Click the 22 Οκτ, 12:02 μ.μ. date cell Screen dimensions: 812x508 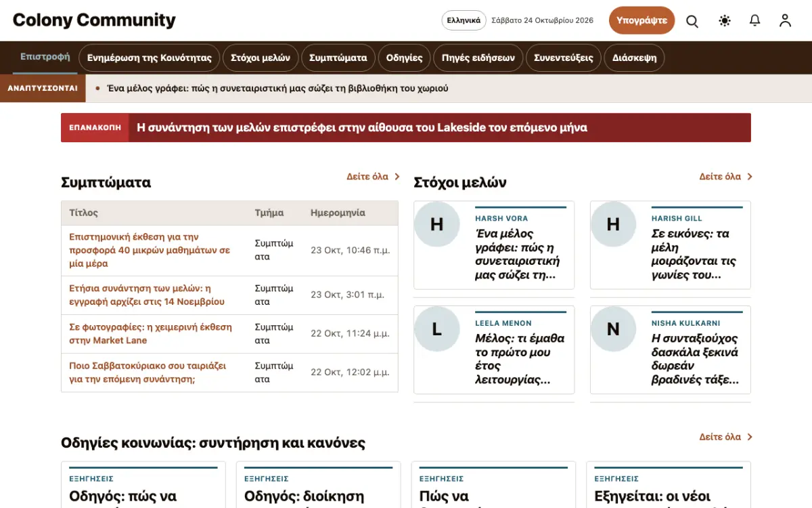tap(350, 373)
